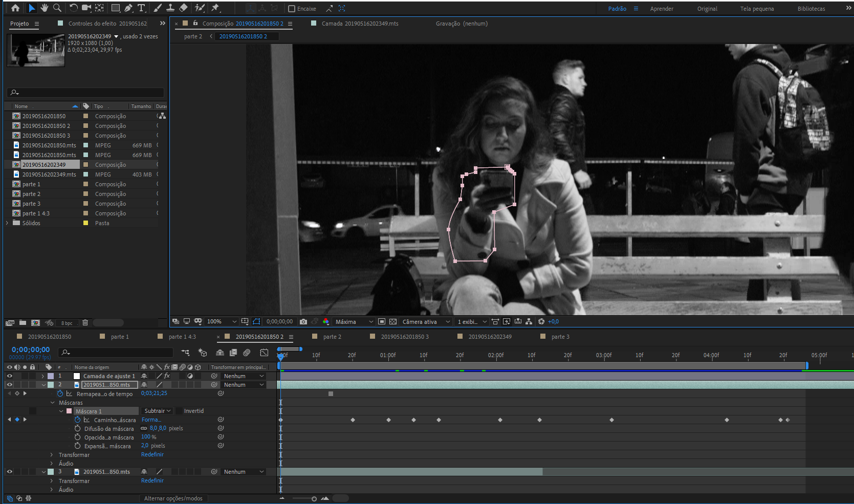Click the pink Máscara 1 color swatch

click(69, 411)
